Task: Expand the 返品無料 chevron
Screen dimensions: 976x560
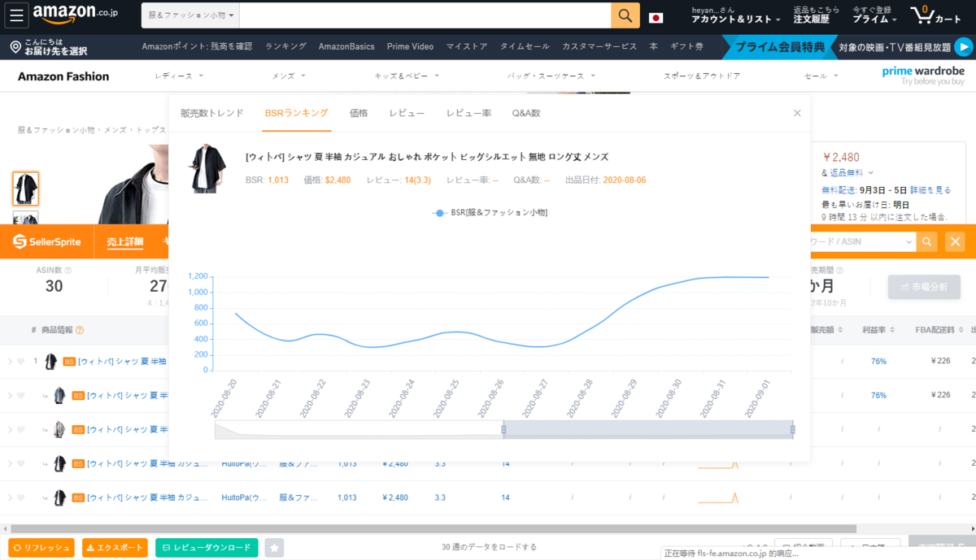Action: pyautogui.click(x=870, y=172)
